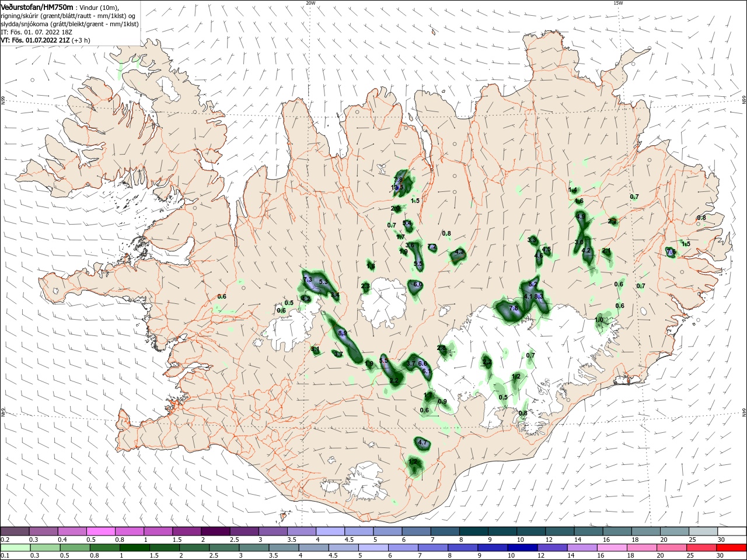Select the 20 swatch in the bottom rain scale
The height and width of the screenshot is (560, 747).
672,548
